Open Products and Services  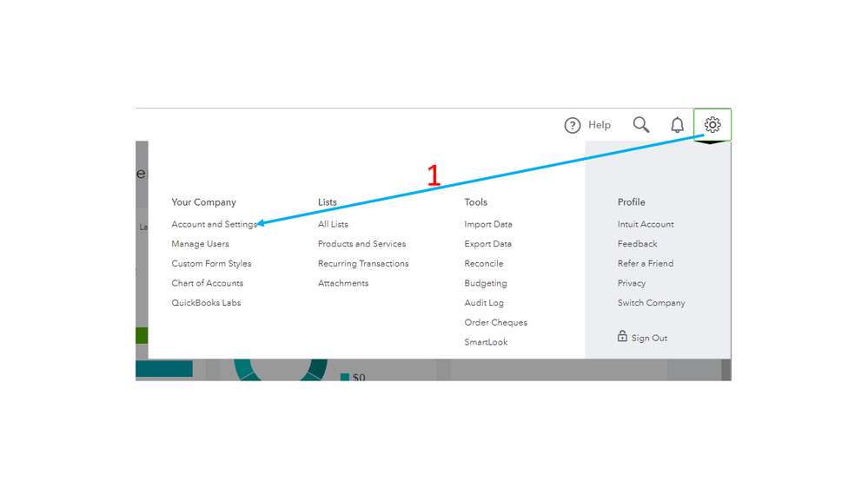click(x=361, y=243)
